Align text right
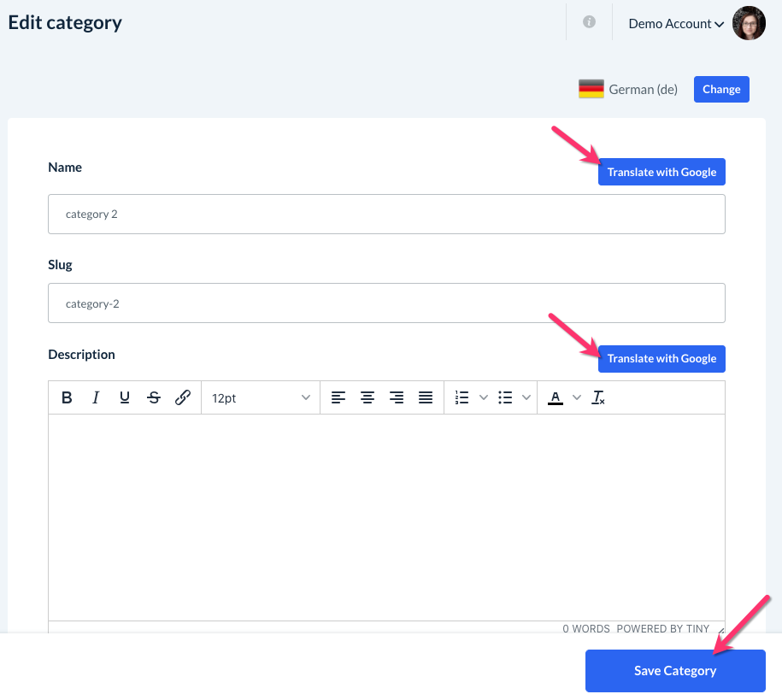Screen dimensions: 782x700 coord(397,397)
